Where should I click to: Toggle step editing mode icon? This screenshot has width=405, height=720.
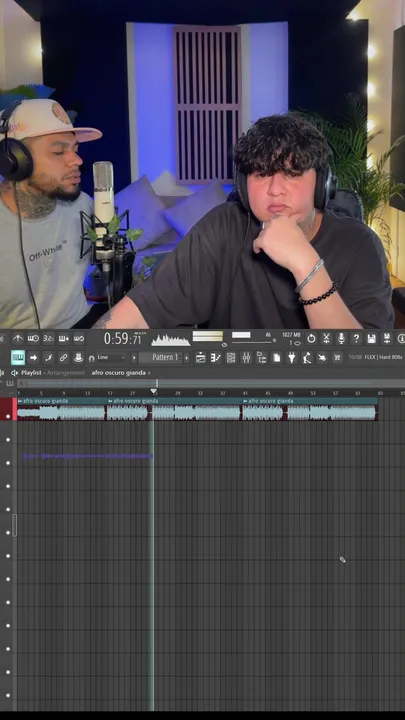click(48, 357)
